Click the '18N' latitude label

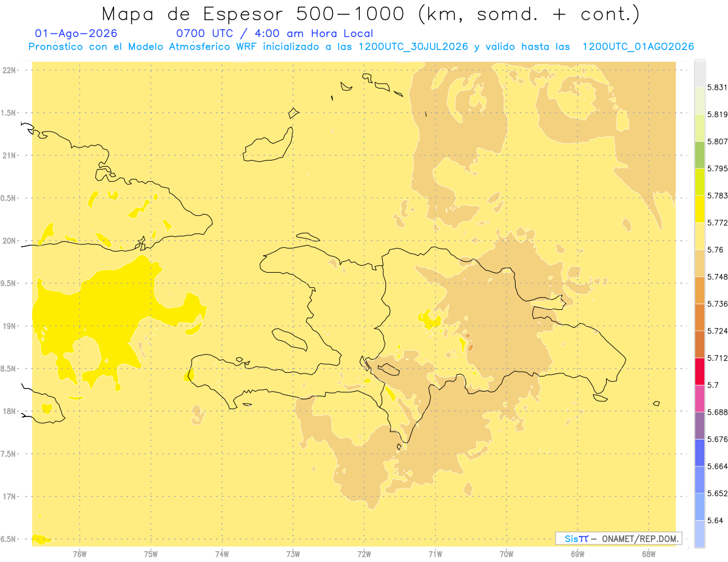(x=10, y=412)
